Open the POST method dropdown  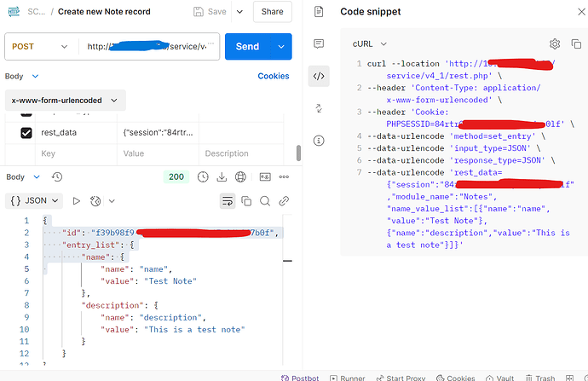point(40,47)
